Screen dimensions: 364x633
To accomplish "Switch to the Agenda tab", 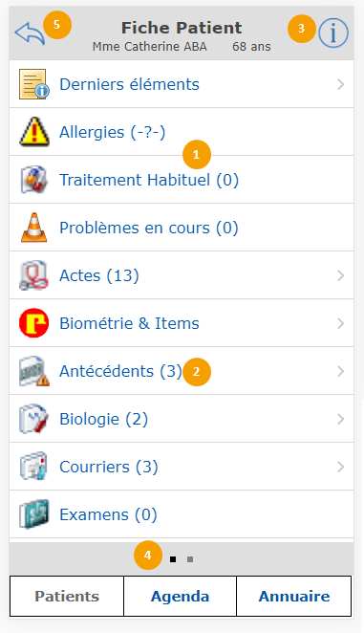I will (180, 597).
